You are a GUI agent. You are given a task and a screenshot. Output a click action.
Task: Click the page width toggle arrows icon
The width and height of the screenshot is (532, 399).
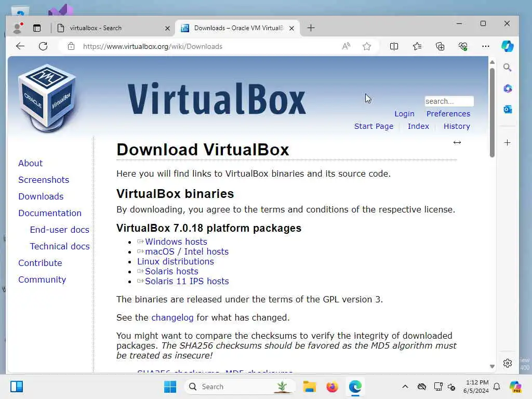(x=457, y=142)
